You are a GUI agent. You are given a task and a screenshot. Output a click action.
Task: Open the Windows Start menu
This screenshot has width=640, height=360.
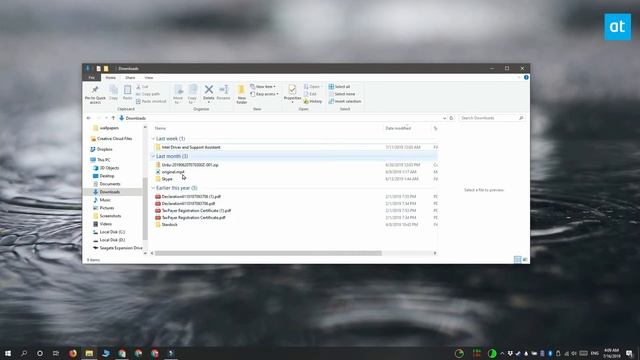point(8,353)
